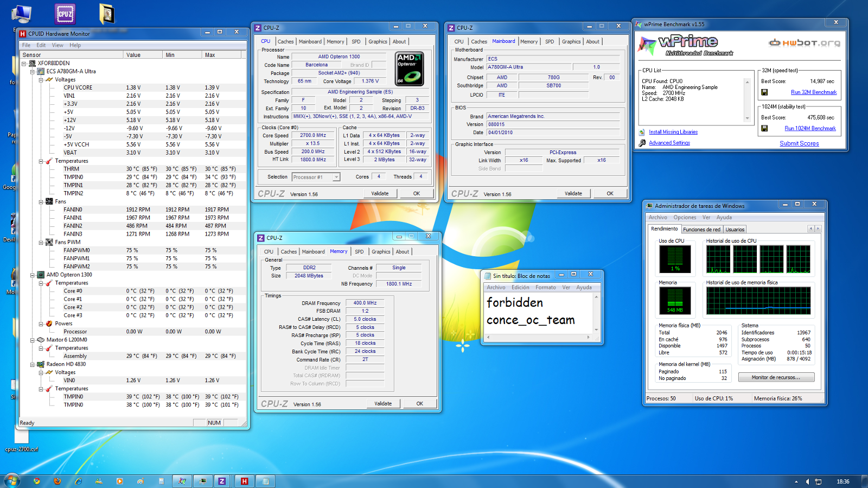The height and width of the screenshot is (488, 868).
Task: Click OK in the Memory CPU-Z window
Action: (420, 404)
